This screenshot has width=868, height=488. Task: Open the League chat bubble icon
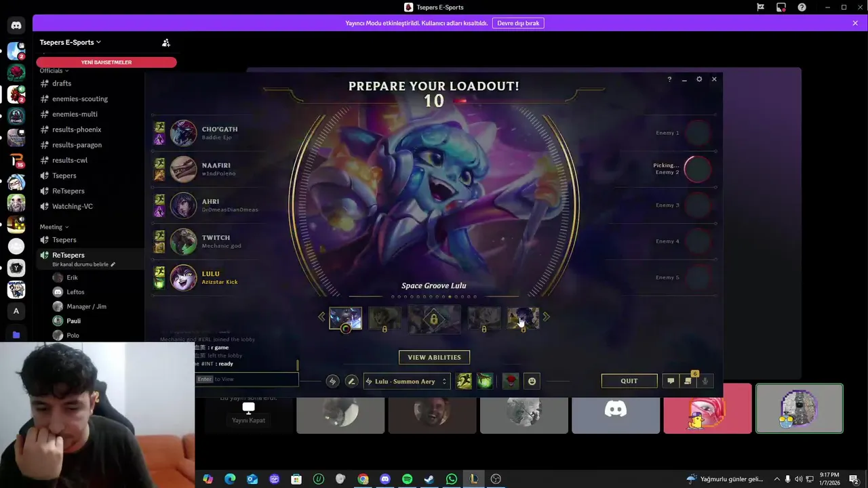click(671, 381)
